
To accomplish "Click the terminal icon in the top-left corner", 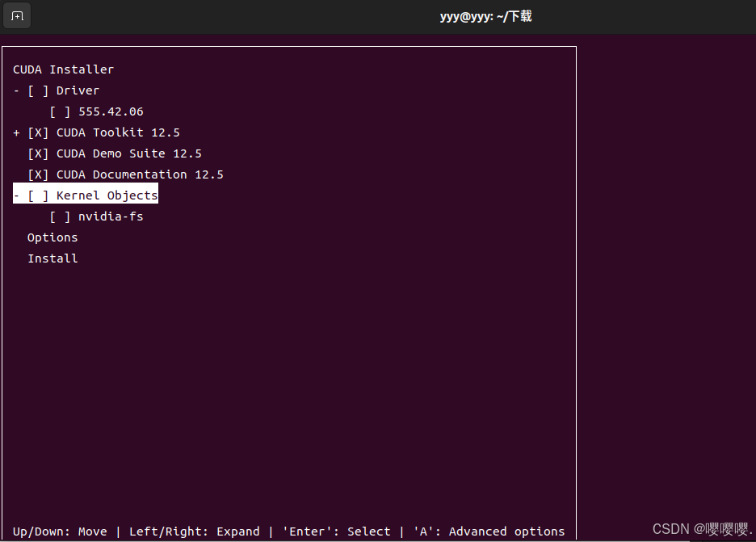I will [16, 15].
